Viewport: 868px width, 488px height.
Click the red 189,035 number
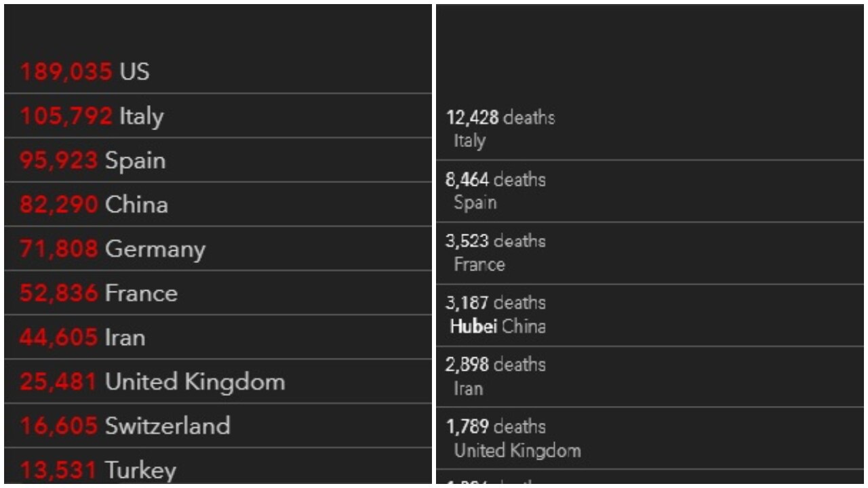pyautogui.click(x=66, y=71)
